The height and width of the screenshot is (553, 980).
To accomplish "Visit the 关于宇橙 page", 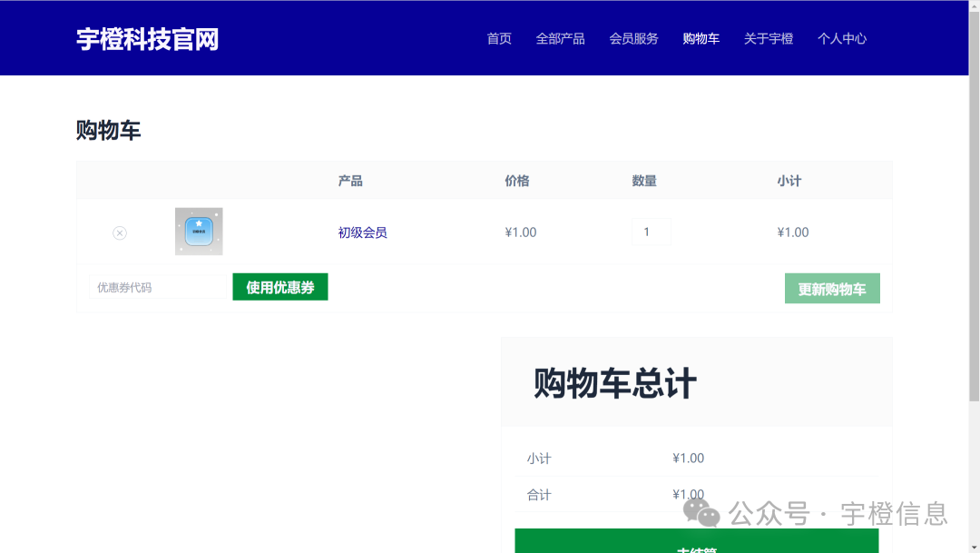I will click(x=769, y=38).
